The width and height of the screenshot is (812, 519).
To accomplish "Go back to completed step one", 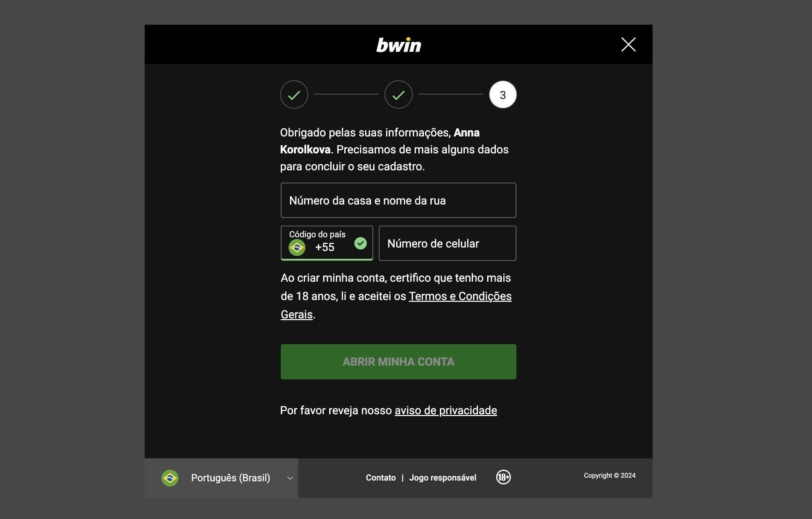I will point(294,94).
